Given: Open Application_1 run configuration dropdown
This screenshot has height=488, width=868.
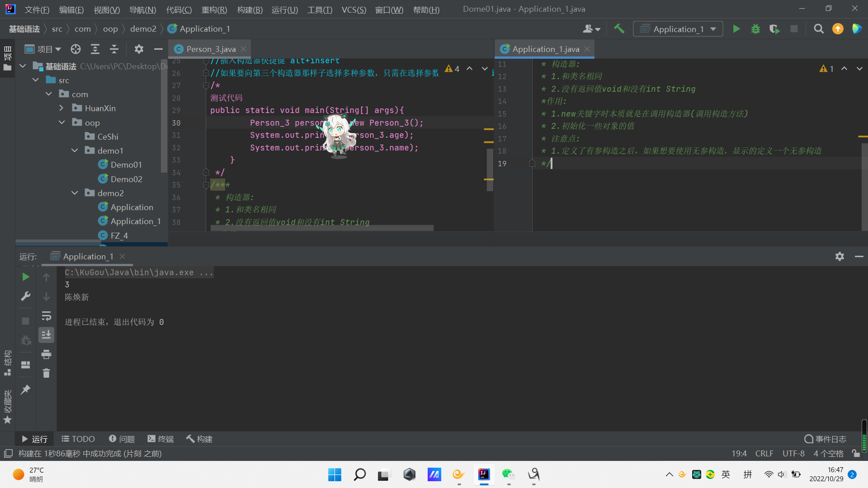Looking at the screenshot, I should click(678, 29).
